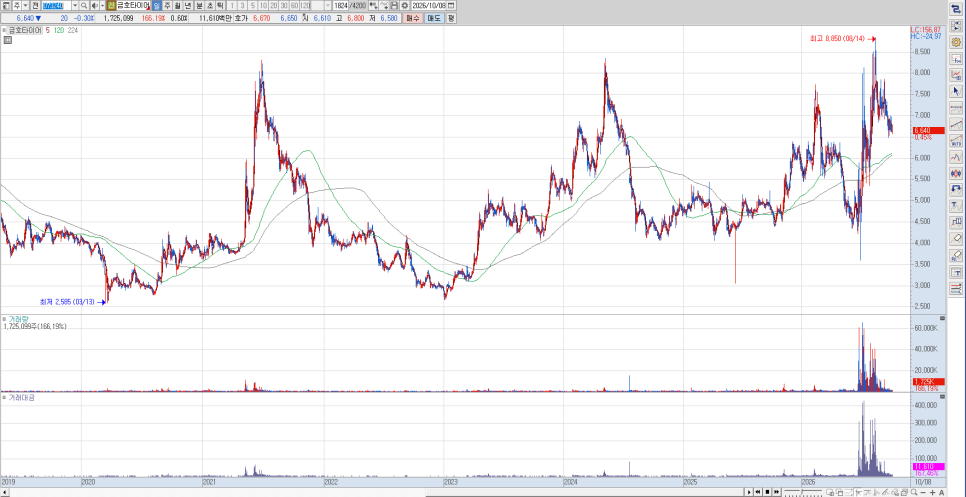Select the text box tool in right sidebar
Screen dimensions: 966x497
pos(956,272)
